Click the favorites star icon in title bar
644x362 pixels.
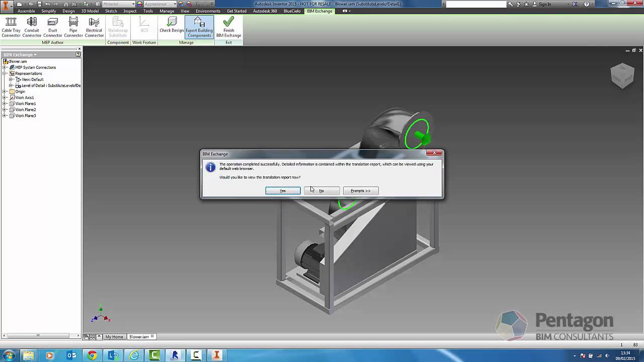pyautogui.click(x=526, y=4)
